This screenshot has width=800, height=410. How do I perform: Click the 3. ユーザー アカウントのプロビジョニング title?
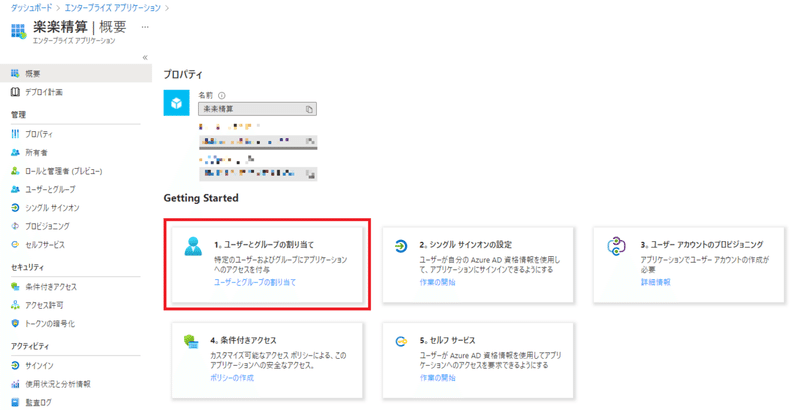[702, 245]
